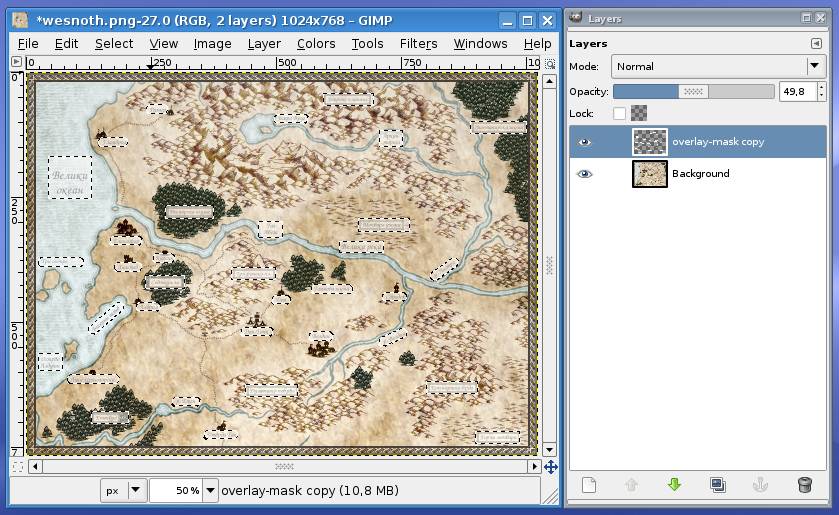Open the zoom percentage dropdown

[211, 490]
